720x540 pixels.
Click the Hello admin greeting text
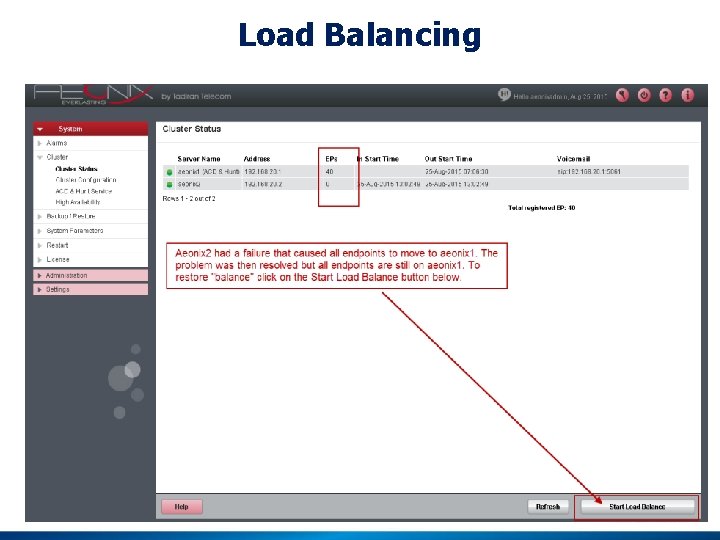click(x=560, y=96)
